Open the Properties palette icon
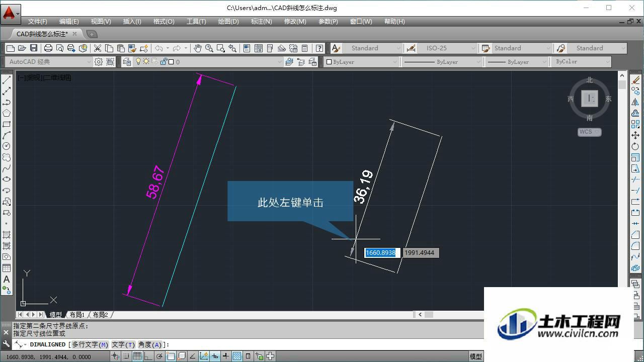The height and width of the screenshot is (362, 644). coord(247,48)
